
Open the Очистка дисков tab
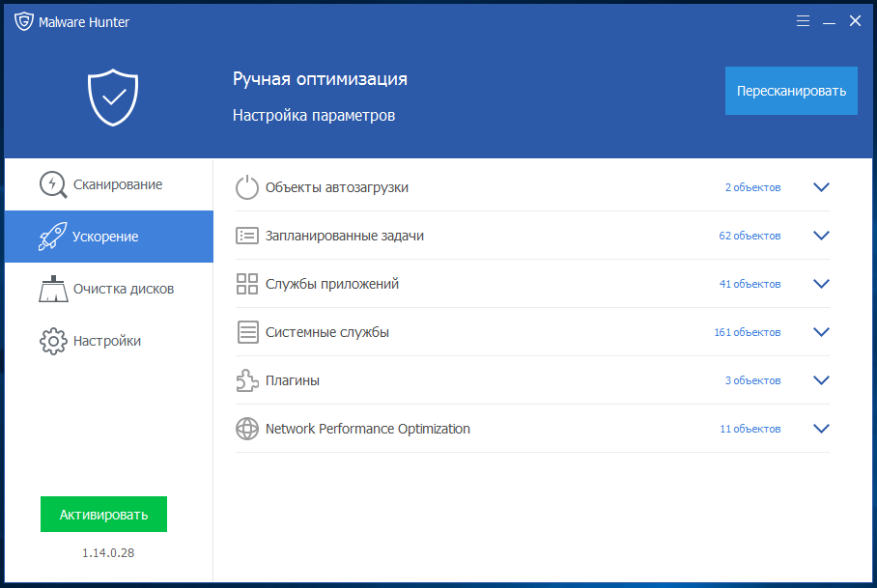pyautogui.click(x=108, y=289)
